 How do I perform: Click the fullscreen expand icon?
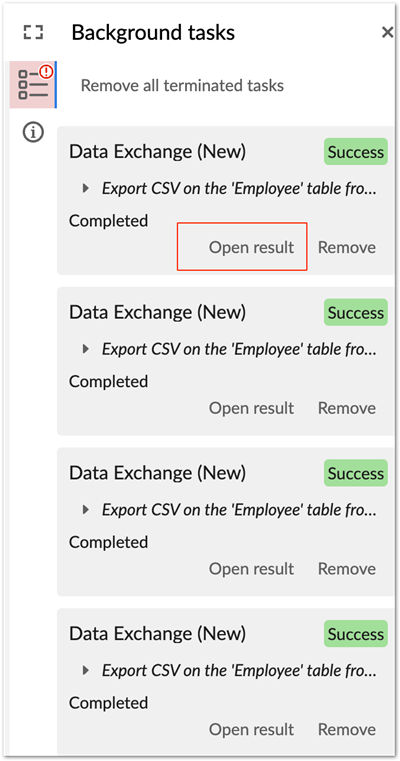pos(33,33)
